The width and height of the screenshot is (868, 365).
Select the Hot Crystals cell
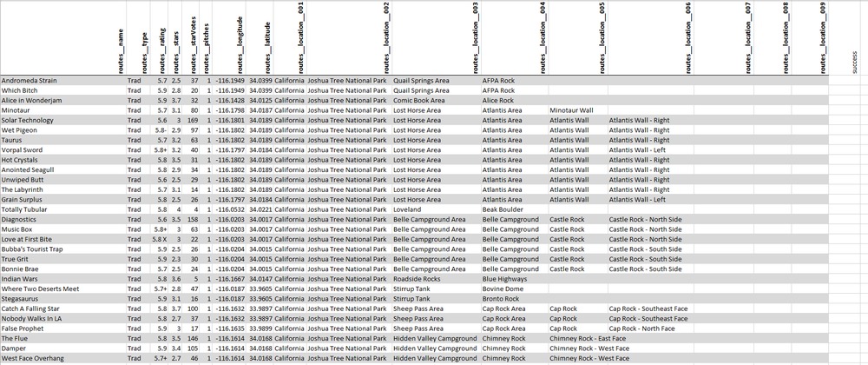[63, 160]
